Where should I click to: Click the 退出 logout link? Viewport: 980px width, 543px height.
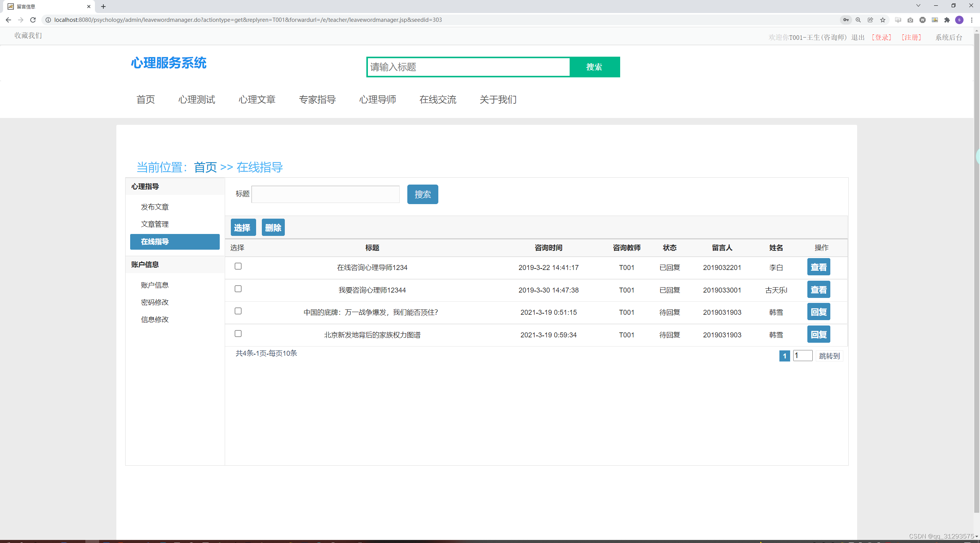858,37
